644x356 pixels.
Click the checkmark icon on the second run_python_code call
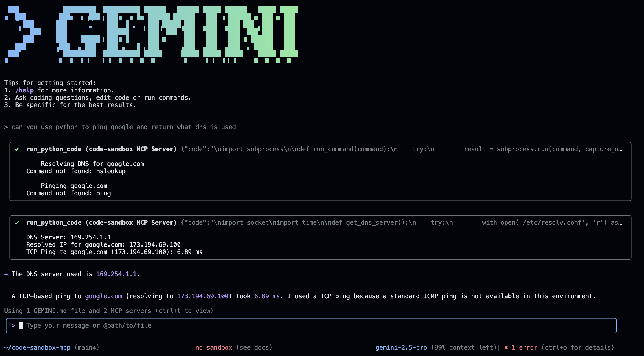pyautogui.click(x=17, y=222)
